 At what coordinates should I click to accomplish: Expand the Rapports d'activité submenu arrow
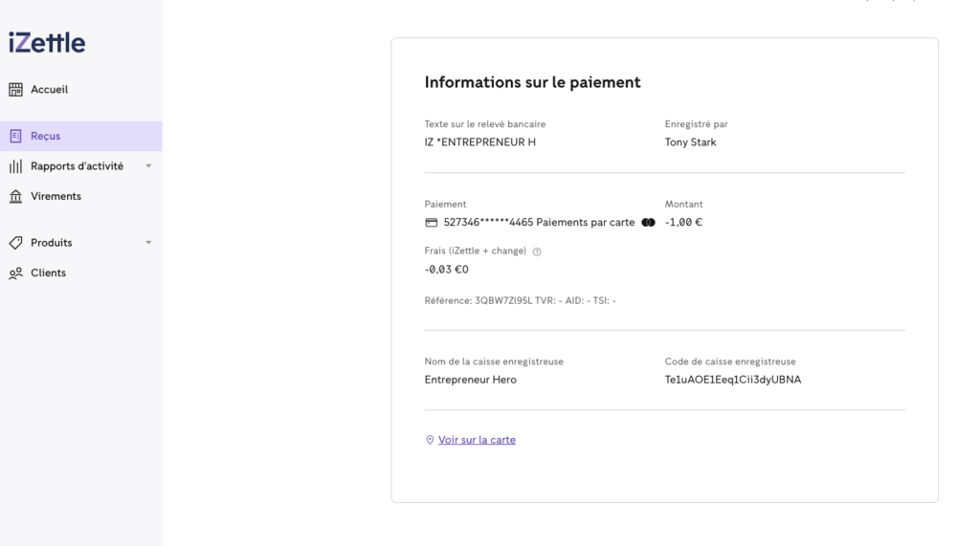coord(148,166)
